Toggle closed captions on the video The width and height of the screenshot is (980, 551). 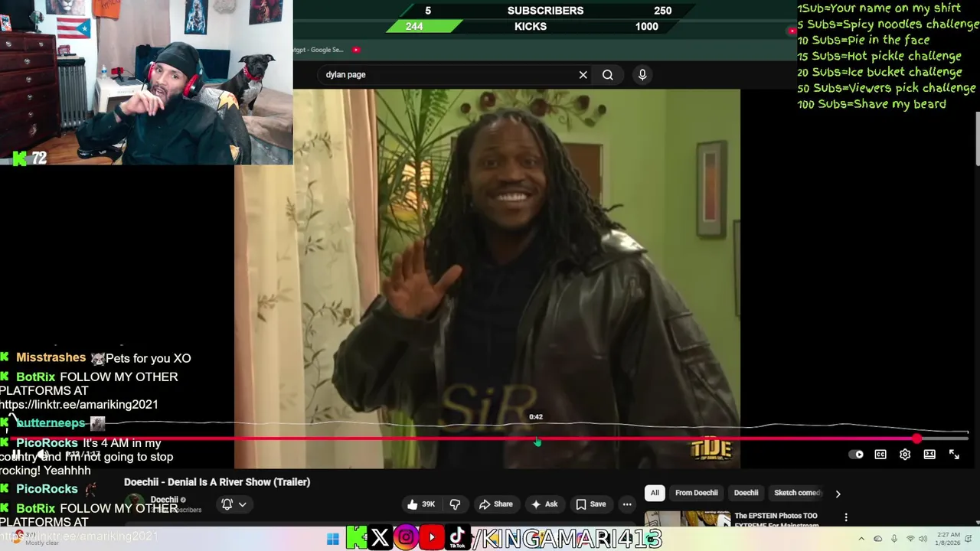pyautogui.click(x=880, y=455)
